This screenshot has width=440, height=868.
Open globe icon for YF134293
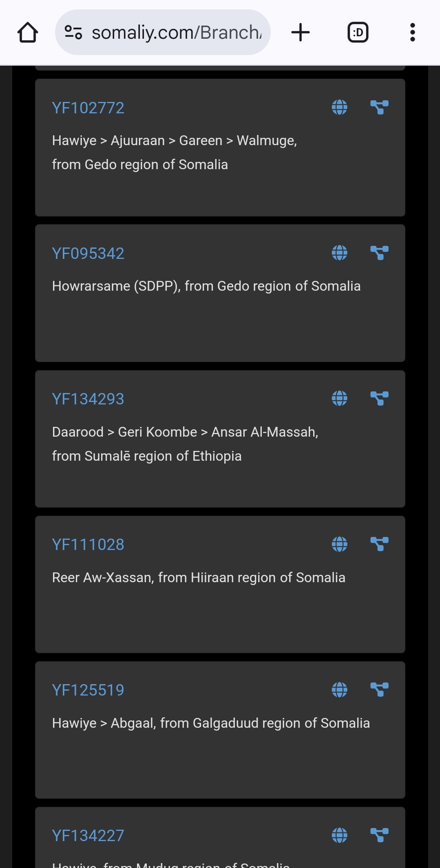339,399
